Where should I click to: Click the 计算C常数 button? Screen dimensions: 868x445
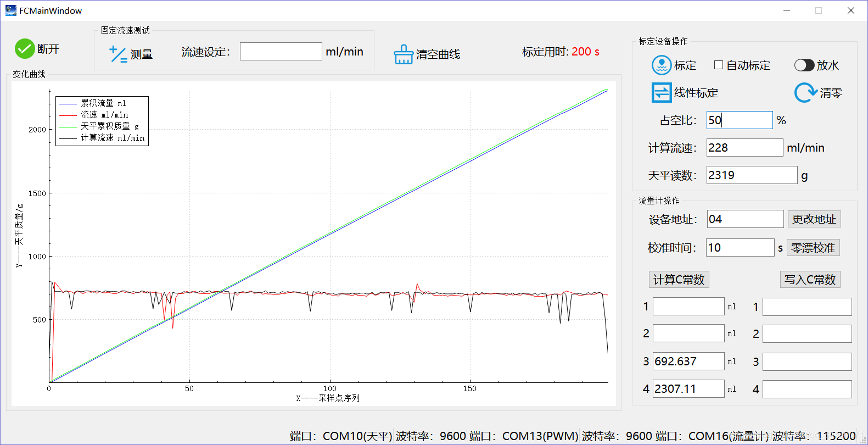pyautogui.click(x=679, y=280)
